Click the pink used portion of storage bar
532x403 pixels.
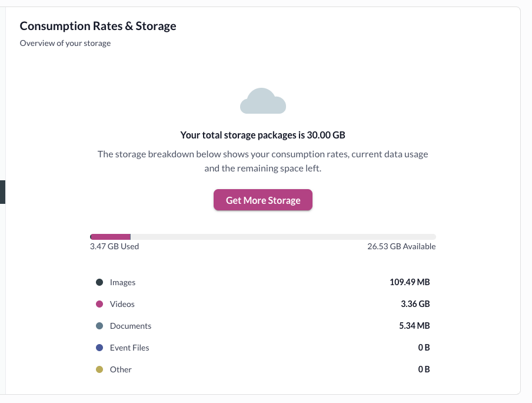111,236
